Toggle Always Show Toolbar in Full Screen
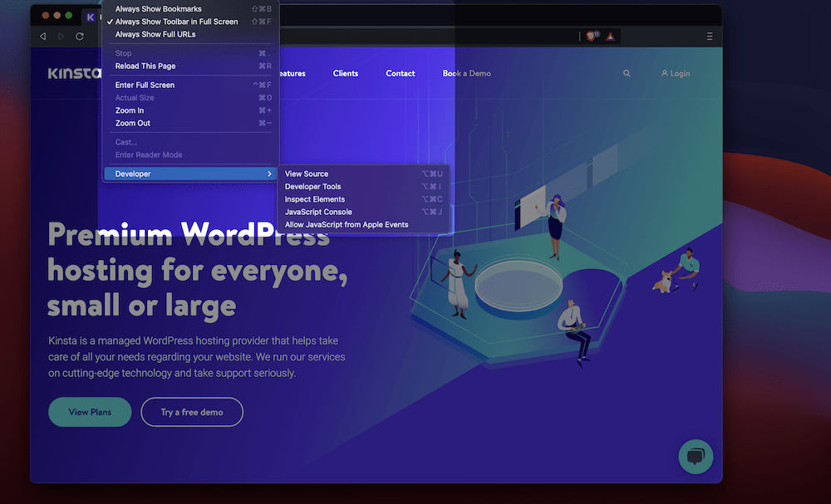 [x=176, y=22]
